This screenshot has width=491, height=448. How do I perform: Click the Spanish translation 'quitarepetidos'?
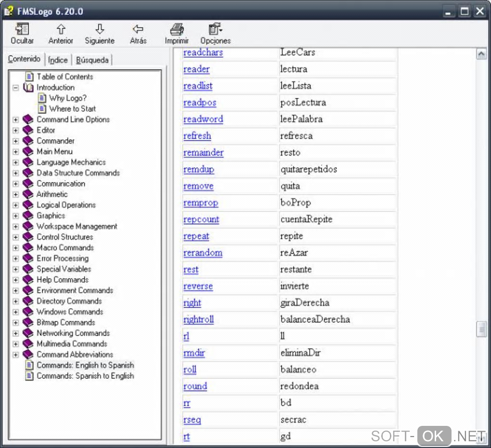309,169
